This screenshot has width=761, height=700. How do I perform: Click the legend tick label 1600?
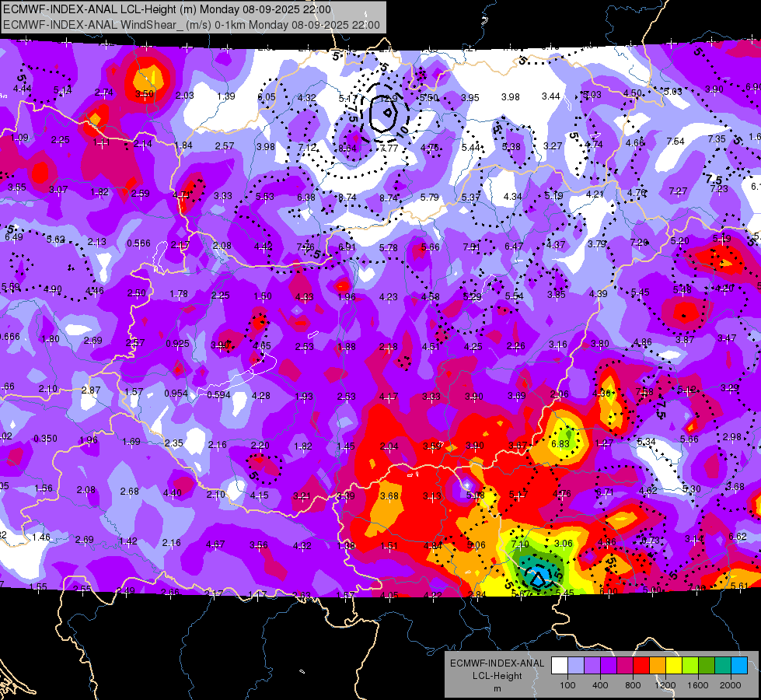click(x=698, y=685)
